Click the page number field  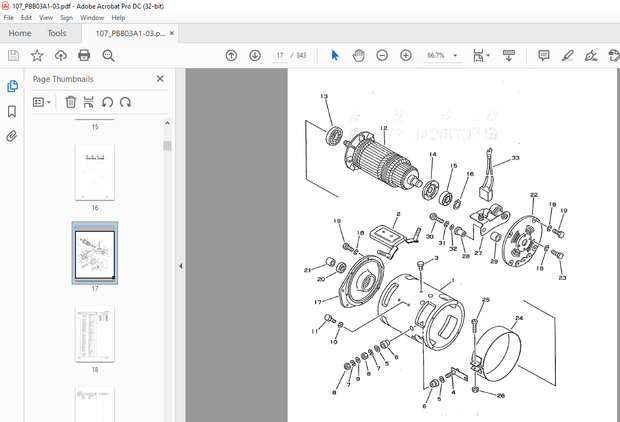coord(280,55)
